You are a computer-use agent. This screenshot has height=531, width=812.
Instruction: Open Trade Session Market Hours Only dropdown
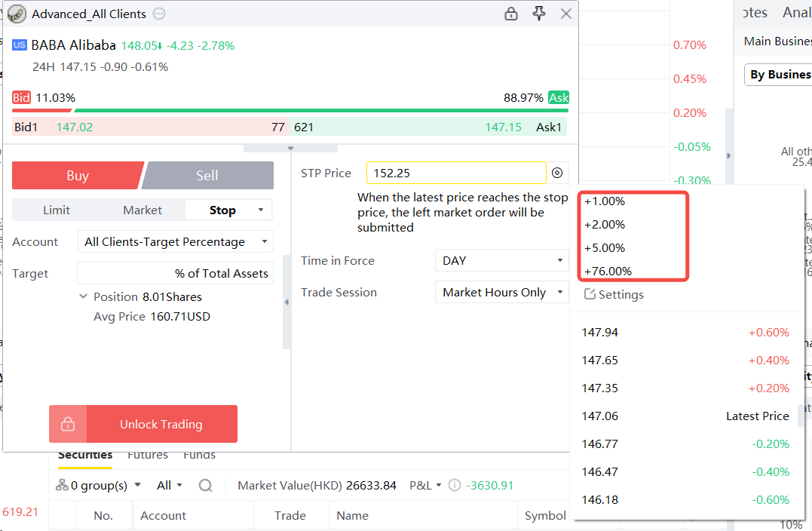(x=502, y=293)
